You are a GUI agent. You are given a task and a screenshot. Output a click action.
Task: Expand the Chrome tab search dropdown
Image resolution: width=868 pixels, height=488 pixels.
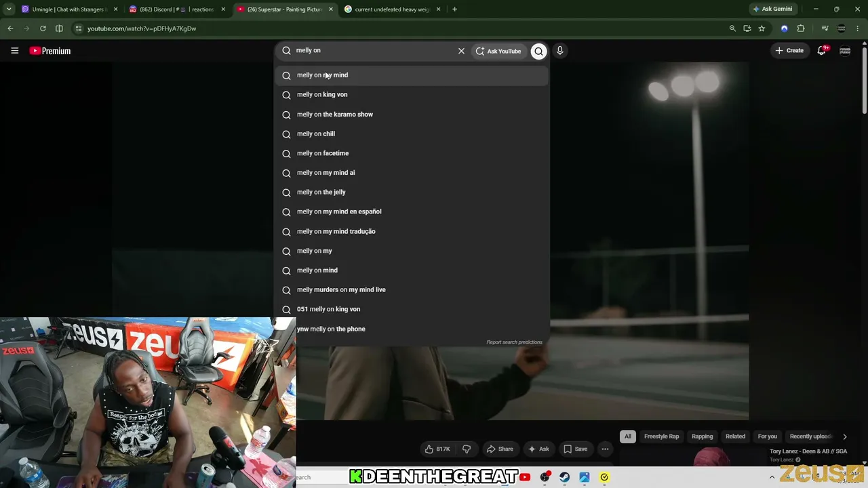(9, 9)
